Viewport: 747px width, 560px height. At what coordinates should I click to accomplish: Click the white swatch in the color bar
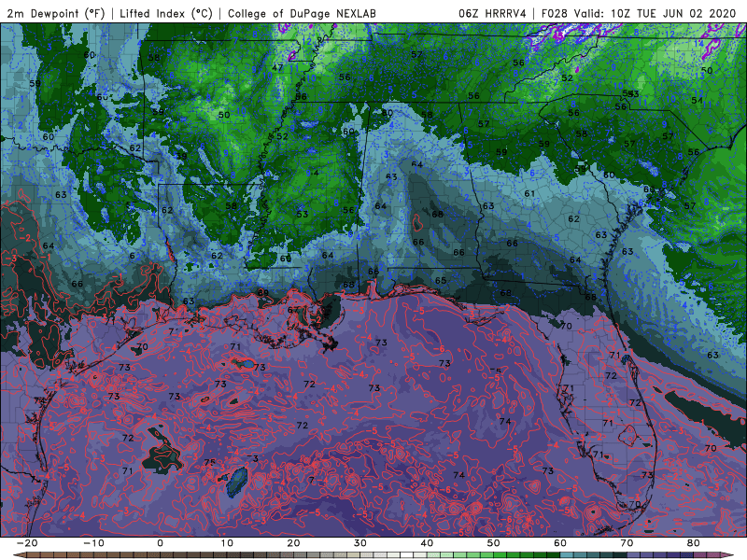[406, 555]
